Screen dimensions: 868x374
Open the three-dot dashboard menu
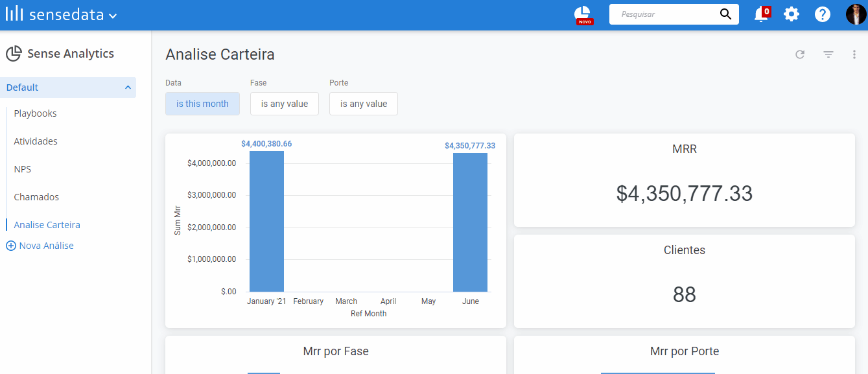click(854, 54)
